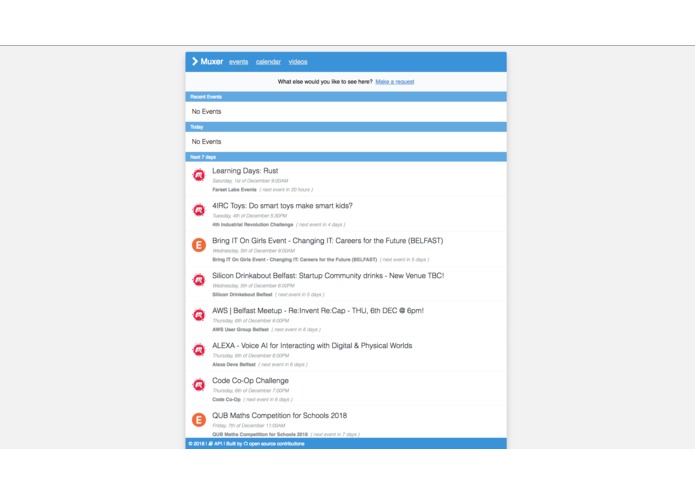695x494 pixels.
Task: Open 'Code Co-Op Challenge' event title
Action: point(250,381)
